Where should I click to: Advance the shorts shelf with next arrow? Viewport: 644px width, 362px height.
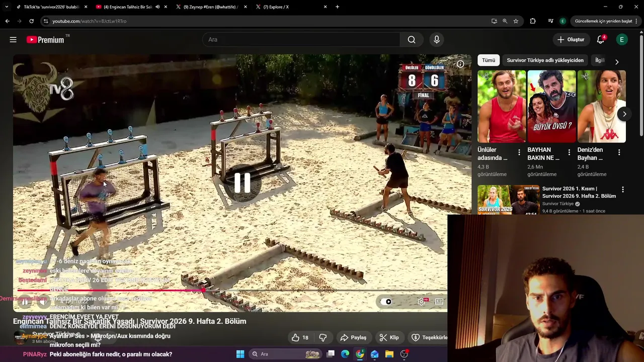pos(624,114)
